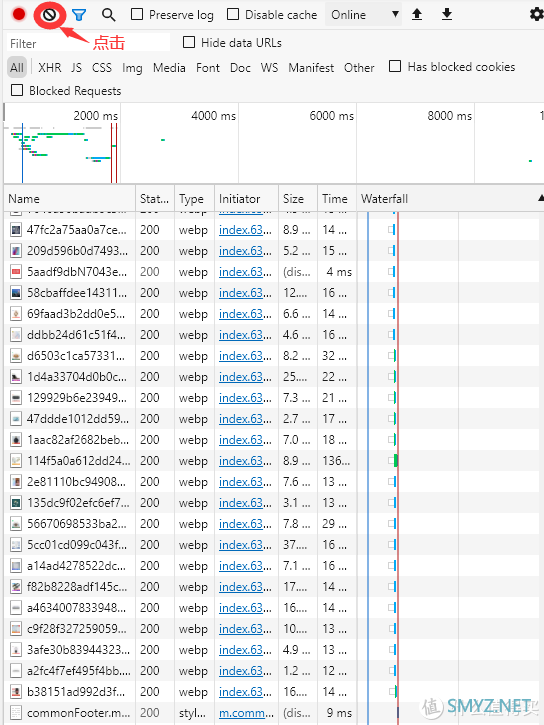Open initiator link for 5aadf9dbN7043e row
The width and height of the screenshot is (544, 725).
tap(245, 272)
